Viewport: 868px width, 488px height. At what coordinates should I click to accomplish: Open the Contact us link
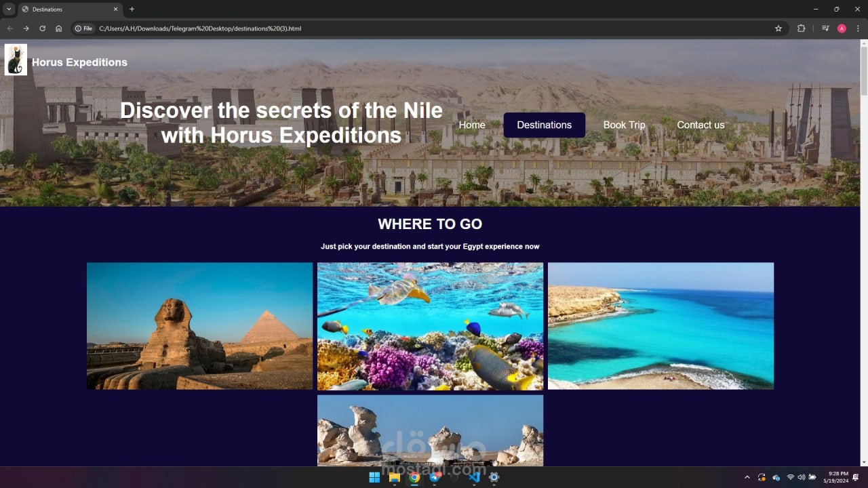(x=701, y=125)
